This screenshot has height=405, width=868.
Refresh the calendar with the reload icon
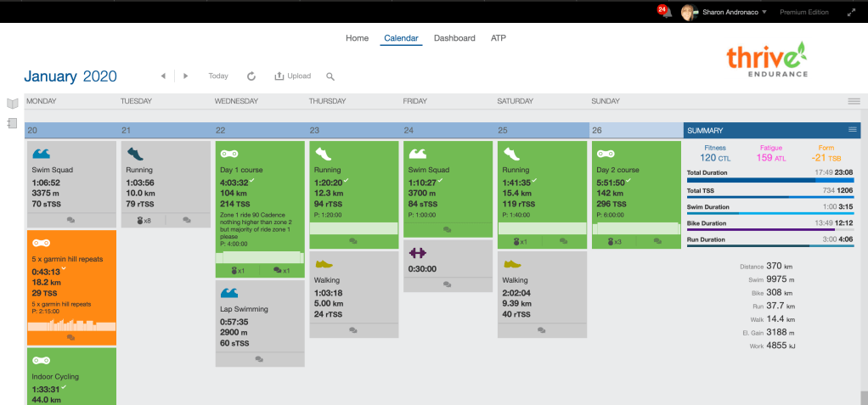(251, 76)
